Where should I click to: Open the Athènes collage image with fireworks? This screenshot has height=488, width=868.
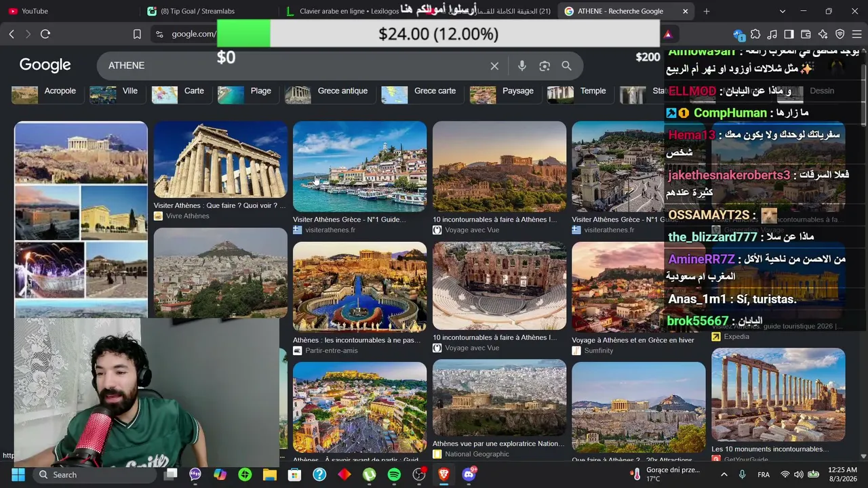coord(81,220)
